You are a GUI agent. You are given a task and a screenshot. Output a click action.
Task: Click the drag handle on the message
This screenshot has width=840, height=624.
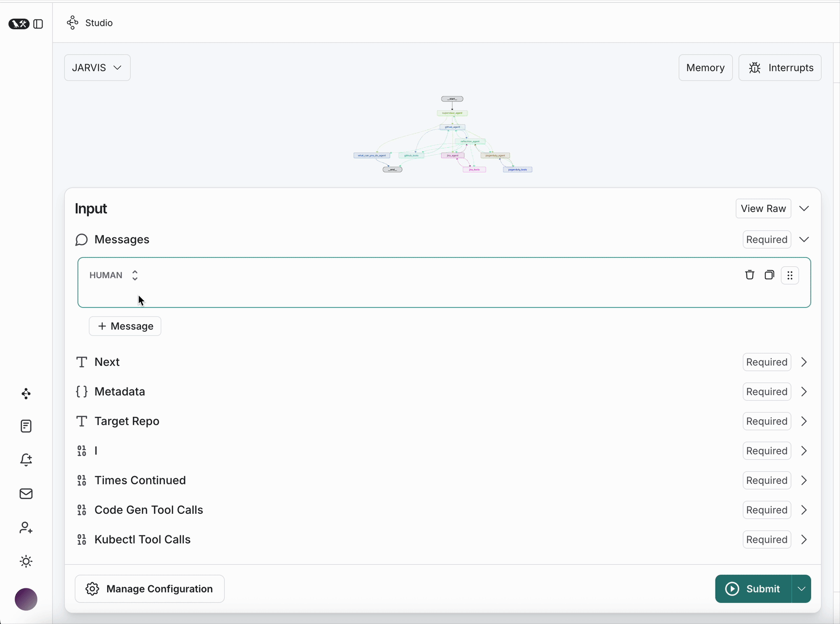[790, 275]
